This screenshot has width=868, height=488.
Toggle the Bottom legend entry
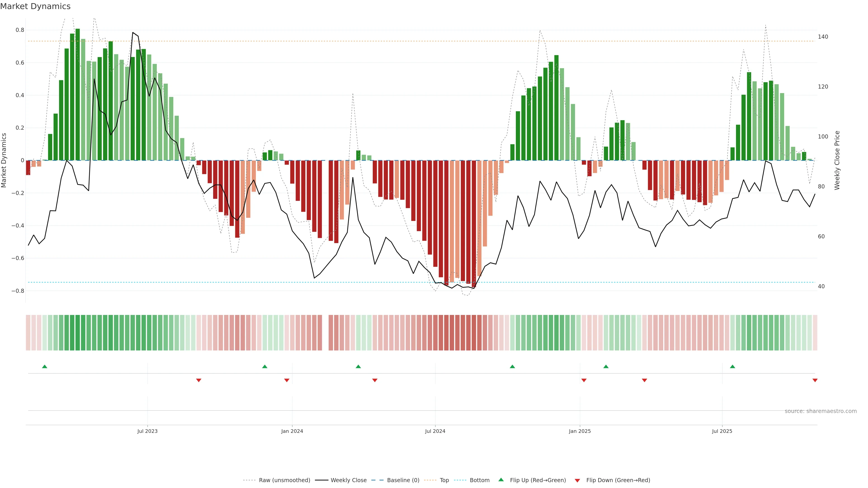coord(479,480)
